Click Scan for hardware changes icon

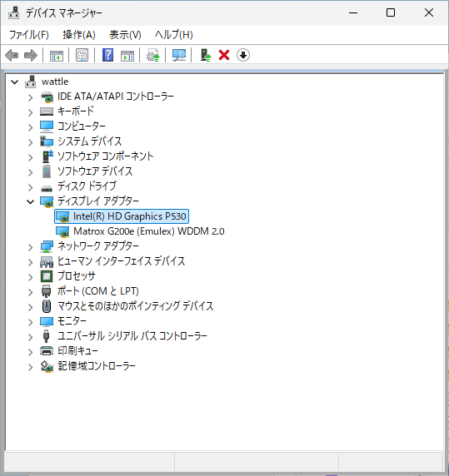tap(179, 55)
